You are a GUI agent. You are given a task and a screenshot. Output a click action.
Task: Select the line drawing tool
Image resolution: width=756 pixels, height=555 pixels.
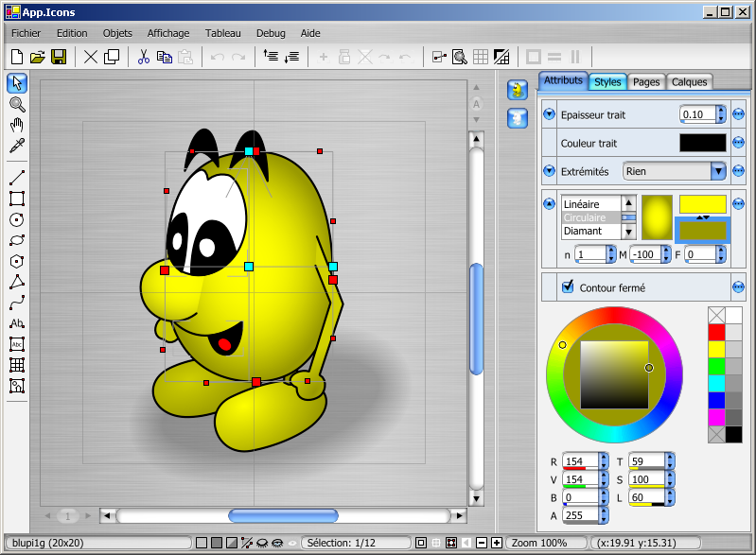coord(16,178)
